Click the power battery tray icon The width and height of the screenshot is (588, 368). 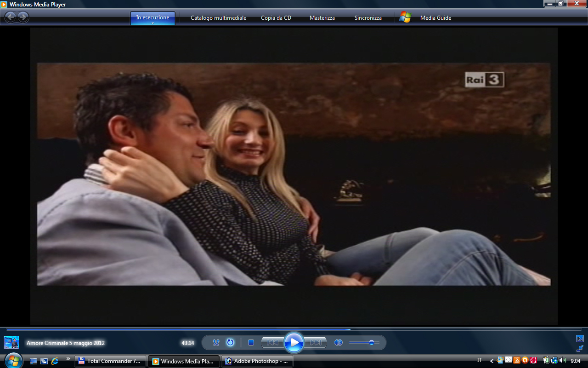click(x=547, y=361)
